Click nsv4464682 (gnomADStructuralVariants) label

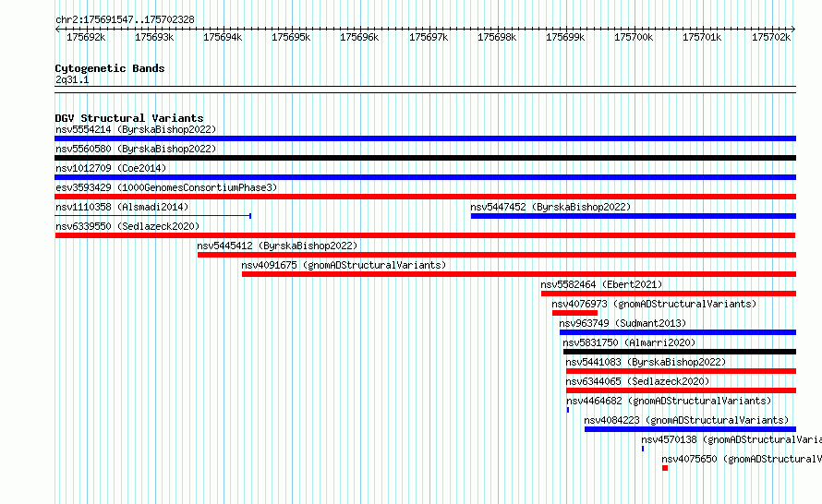tap(669, 401)
